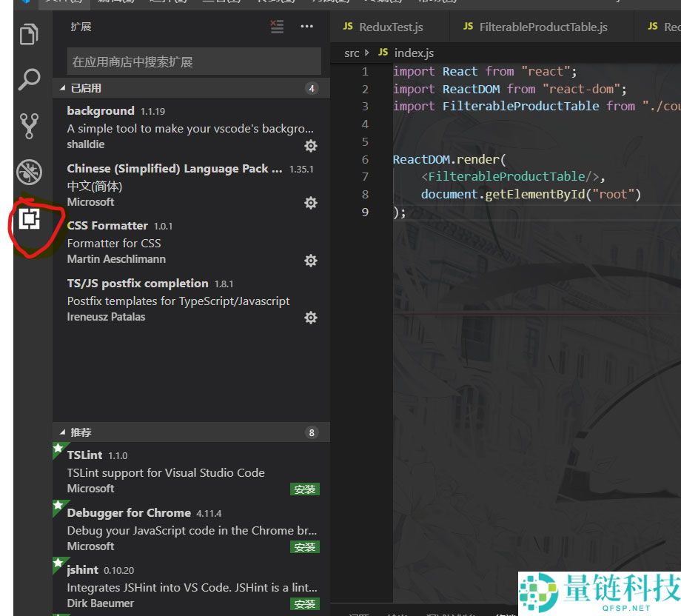The height and width of the screenshot is (616, 681).
Task: Click jshint recommended star badge
Action: coord(58,563)
